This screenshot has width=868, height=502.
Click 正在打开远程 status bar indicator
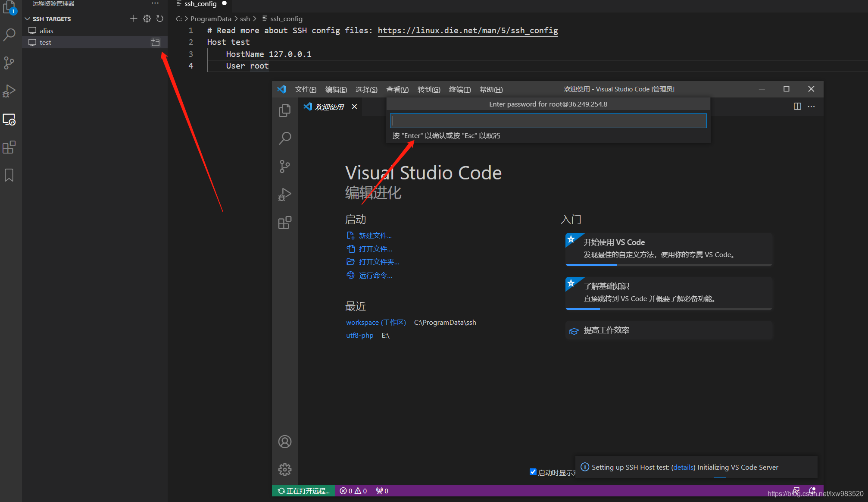tap(303, 491)
